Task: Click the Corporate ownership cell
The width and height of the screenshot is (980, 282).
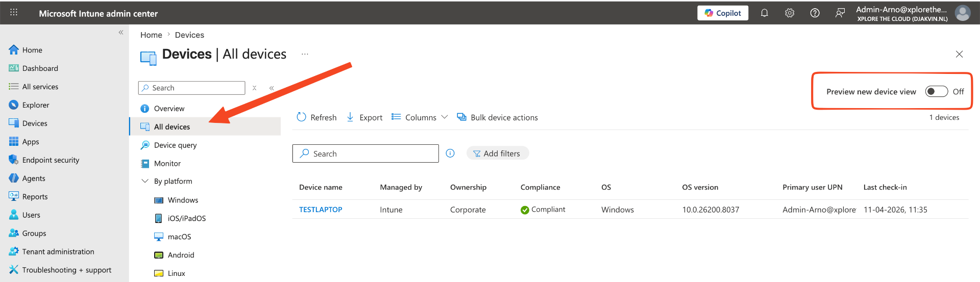Action: pos(468,210)
